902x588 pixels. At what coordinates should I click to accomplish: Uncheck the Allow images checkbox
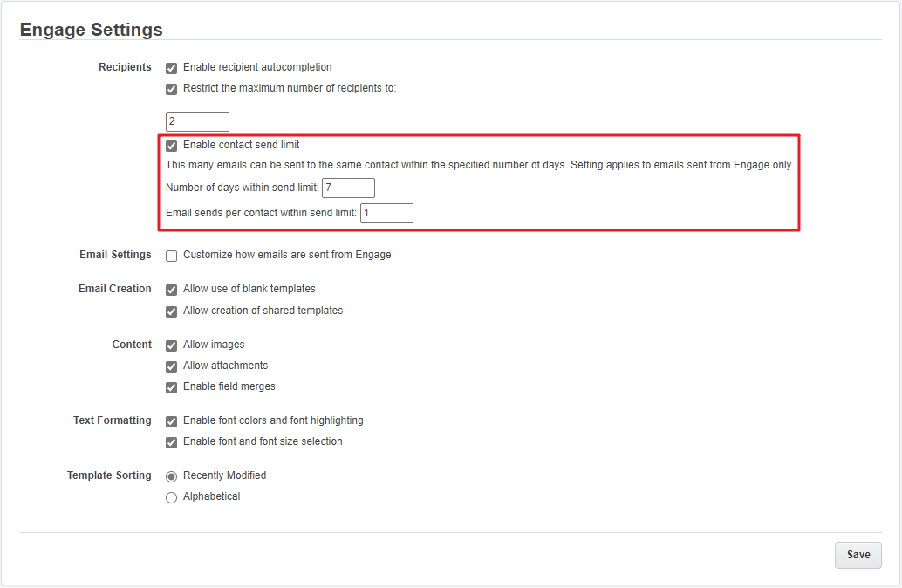click(x=172, y=345)
